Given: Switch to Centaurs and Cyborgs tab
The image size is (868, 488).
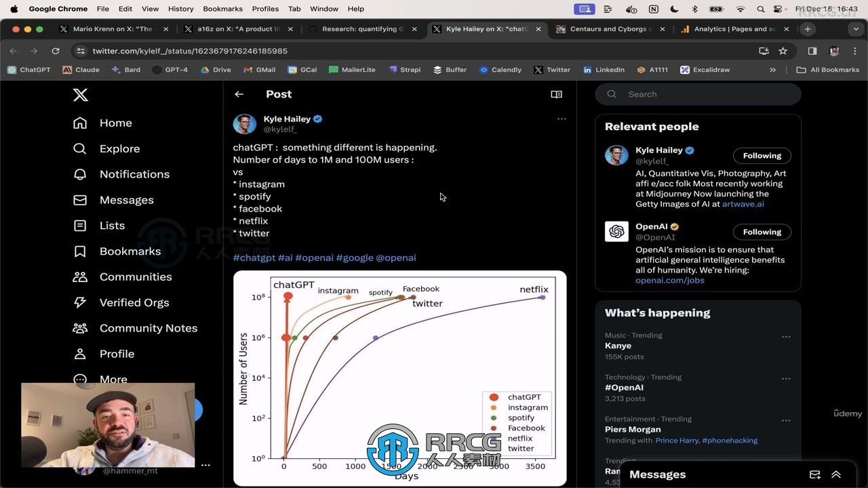Looking at the screenshot, I should (610, 29).
